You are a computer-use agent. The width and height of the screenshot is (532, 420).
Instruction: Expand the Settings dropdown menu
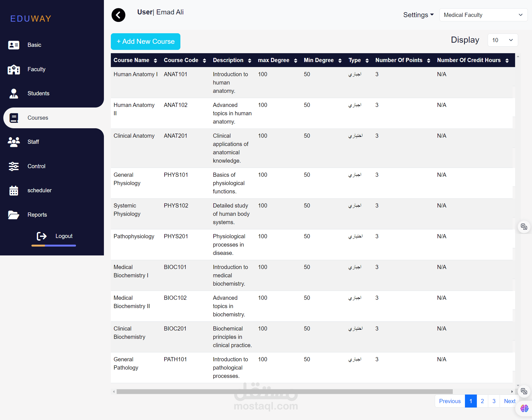point(418,15)
